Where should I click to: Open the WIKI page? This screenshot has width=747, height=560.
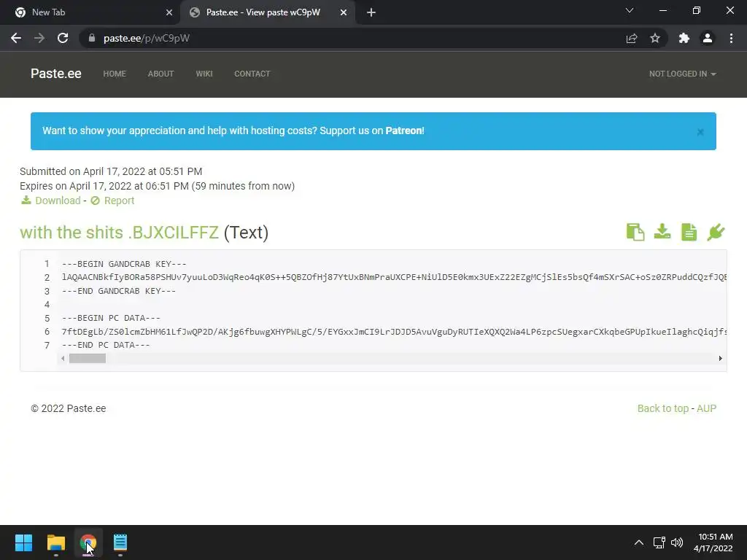204,74
